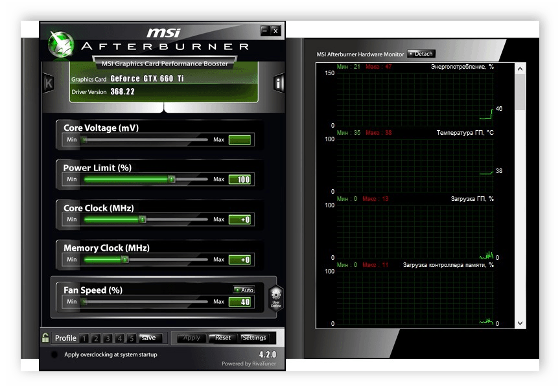Select profile slot 2
This screenshot has width=560, height=392.
pyautogui.click(x=96, y=338)
